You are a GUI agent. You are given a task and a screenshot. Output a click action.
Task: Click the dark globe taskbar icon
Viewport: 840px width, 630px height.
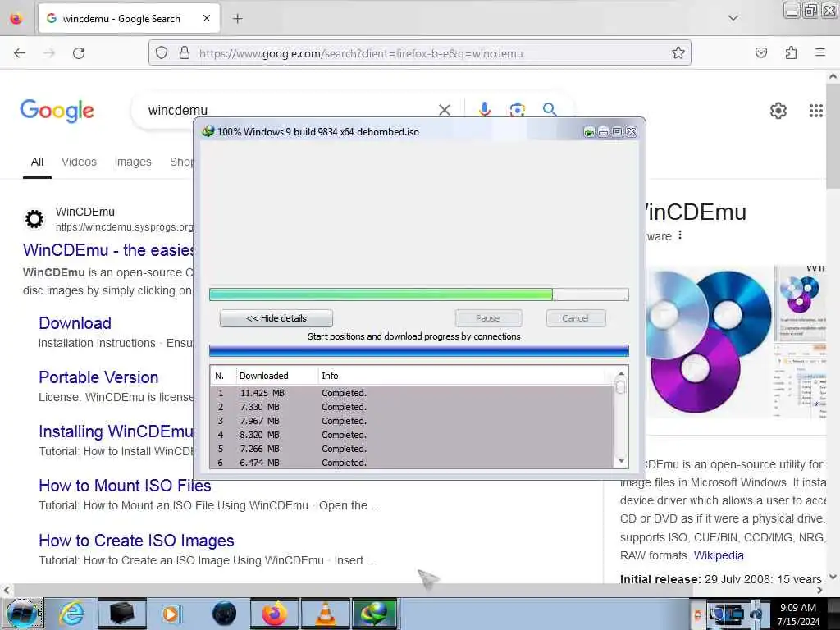(224, 614)
